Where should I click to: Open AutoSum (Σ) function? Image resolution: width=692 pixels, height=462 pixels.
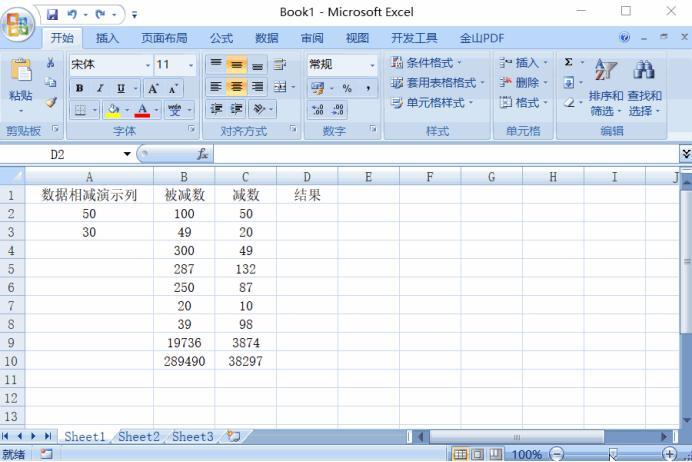569,62
